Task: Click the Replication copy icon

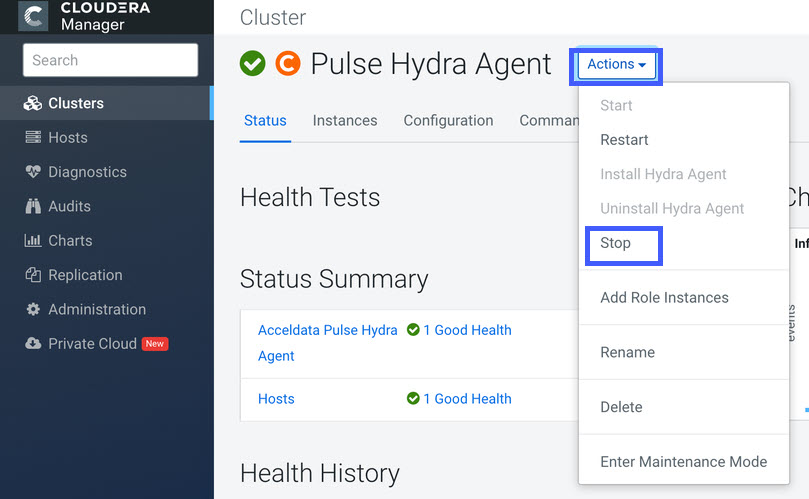Action: (x=33, y=275)
